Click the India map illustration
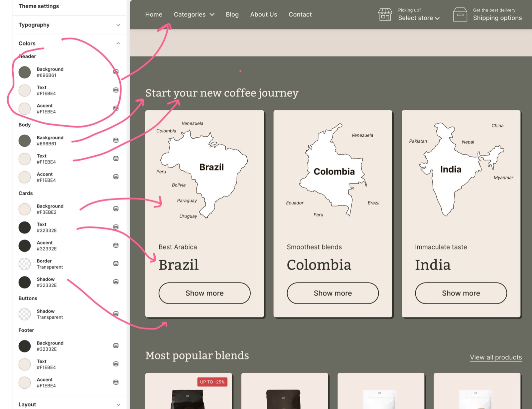Screen dimensions: 532x409 461,169
